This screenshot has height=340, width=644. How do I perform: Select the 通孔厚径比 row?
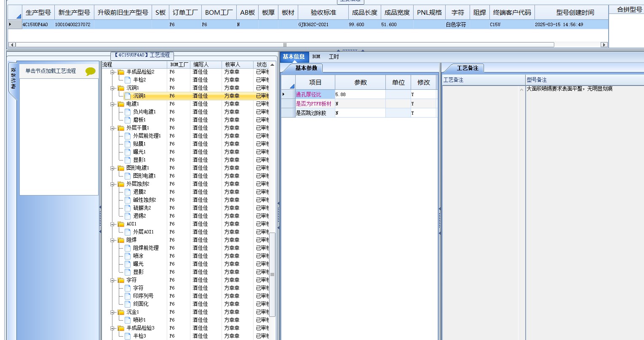(x=359, y=94)
